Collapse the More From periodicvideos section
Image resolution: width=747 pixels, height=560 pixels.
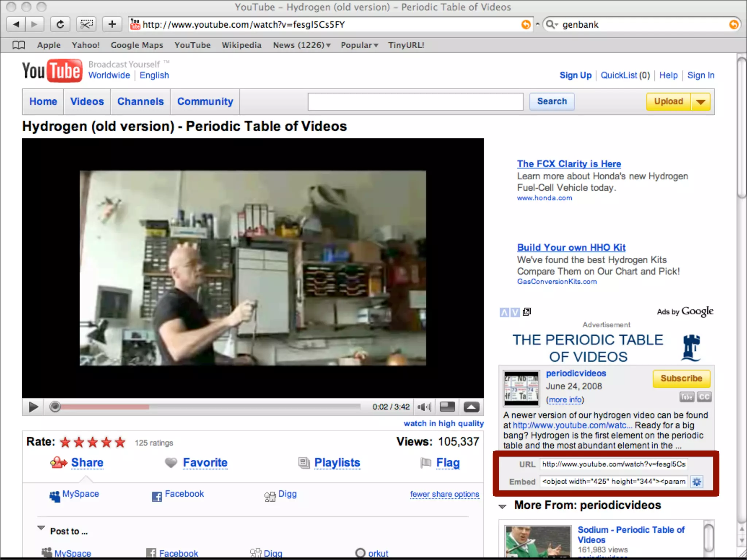tap(502, 506)
